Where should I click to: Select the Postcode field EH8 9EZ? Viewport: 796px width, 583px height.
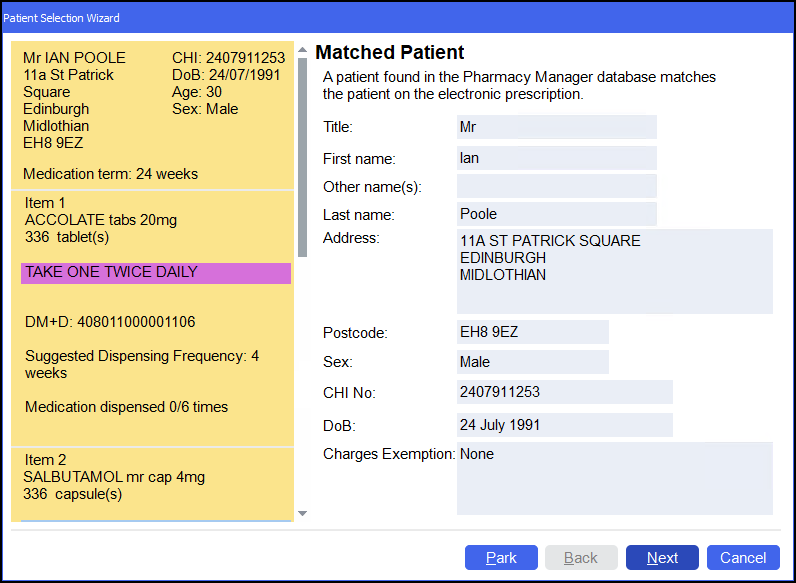pos(532,332)
